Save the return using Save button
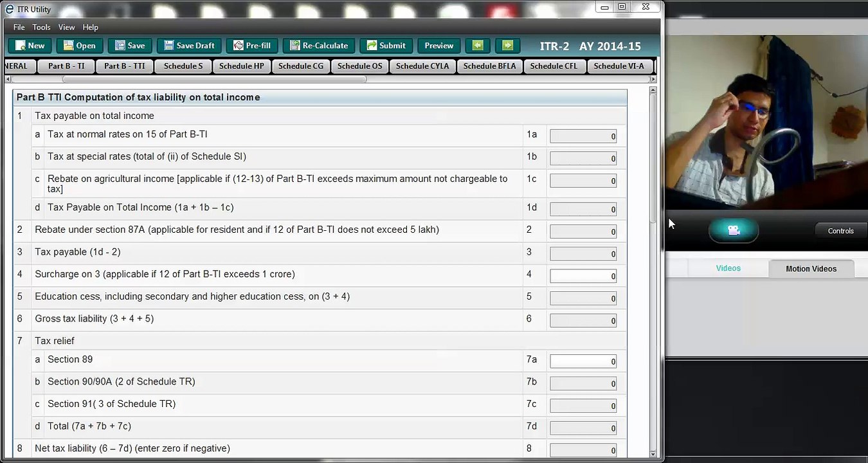Image resolution: width=868 pixels, height=463 pixels. pos(129,46)
